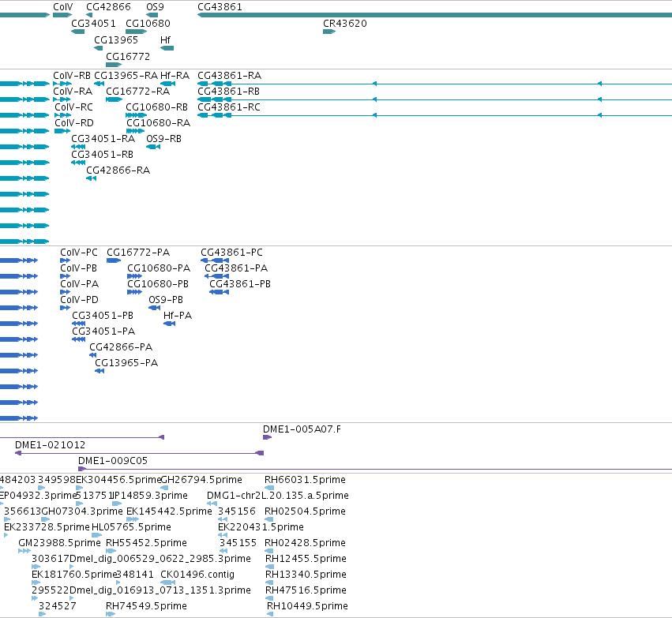Click transcript Hf-RA label

(175, 76)
